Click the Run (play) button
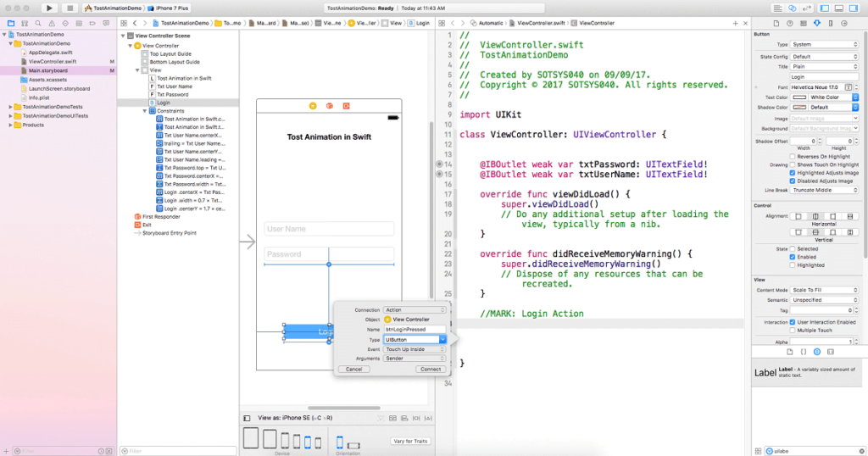This screenshot has height=456, width=868. (49, 8)
